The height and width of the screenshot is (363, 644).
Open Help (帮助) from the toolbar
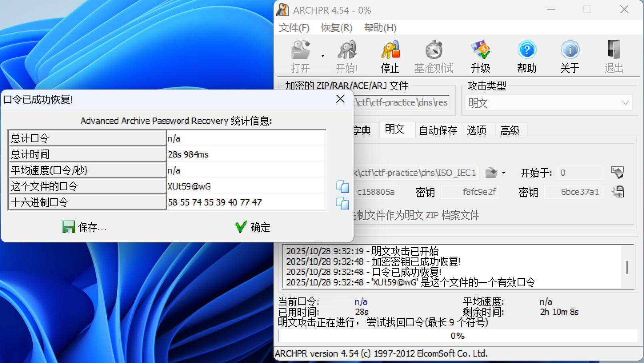click(527, 56)
